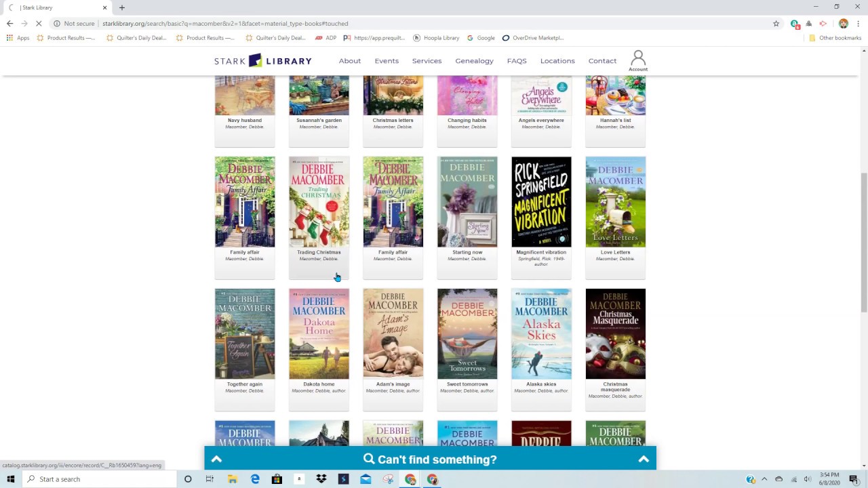The height and width of the screenshot is (488, 868).
Task: Open Microsoft Store from taskbar
Action: pyautogui.click(x=277, y=479)
